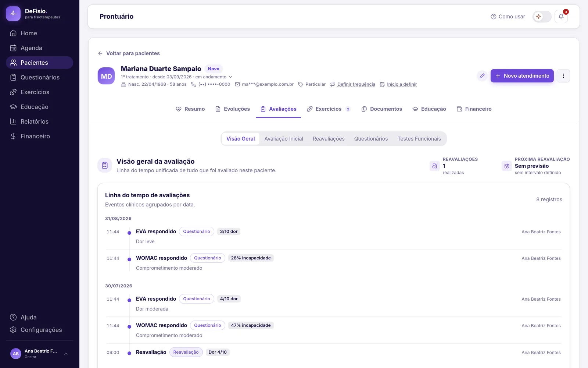Screen dimensions: 588x368
Task: Open more options three-dot menu
Action: (x=563, y=76)
